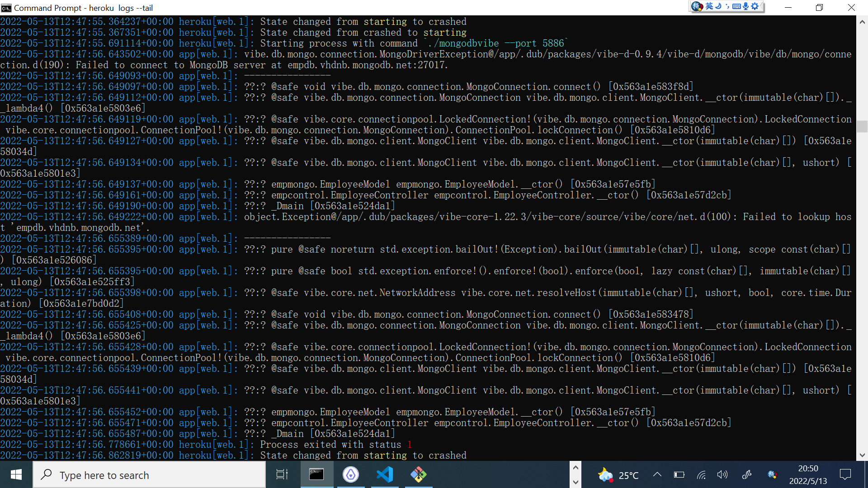Open the notification action center
The height and width of the screenshot is (488, 868).
(845, 474)
